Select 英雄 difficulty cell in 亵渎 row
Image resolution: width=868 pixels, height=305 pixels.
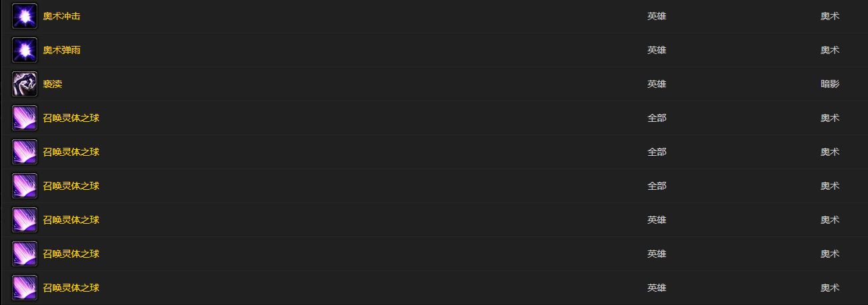(x=657, y=84)
